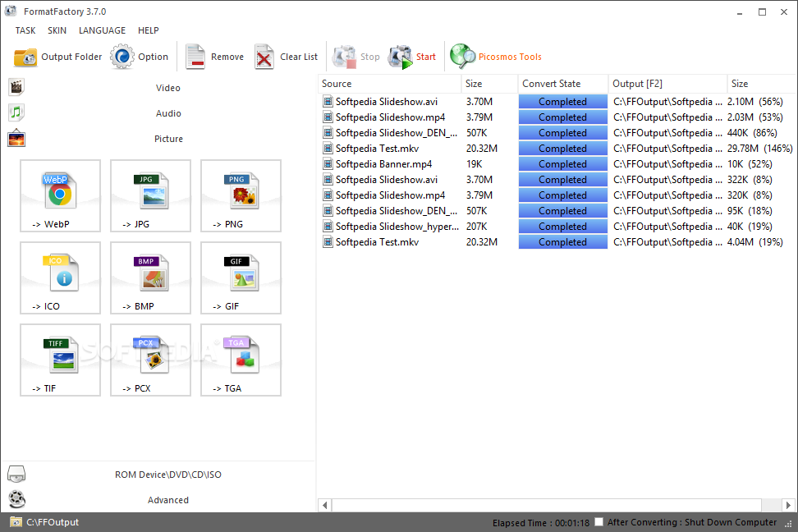The image size is (798, 532).
Task: Expand the ROM Device\DVD\CD\ISO section
Action: [x=168, y=475]
